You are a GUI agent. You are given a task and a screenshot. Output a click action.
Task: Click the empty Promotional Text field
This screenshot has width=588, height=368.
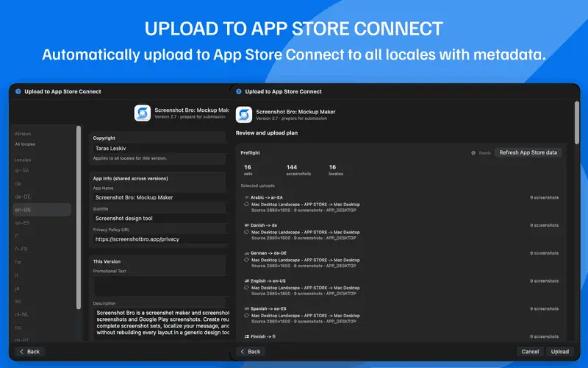coord(161,287)
